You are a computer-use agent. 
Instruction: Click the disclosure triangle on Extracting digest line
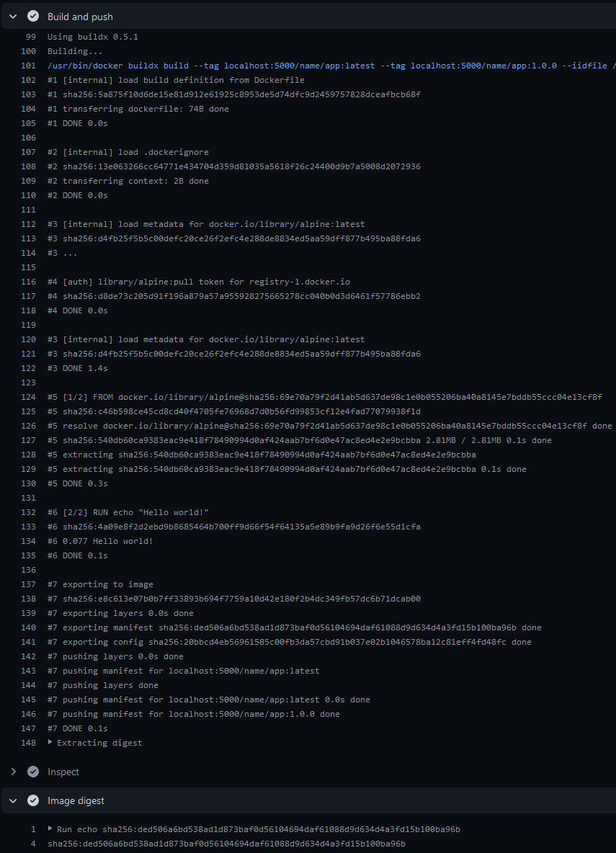tap(49, 742)
